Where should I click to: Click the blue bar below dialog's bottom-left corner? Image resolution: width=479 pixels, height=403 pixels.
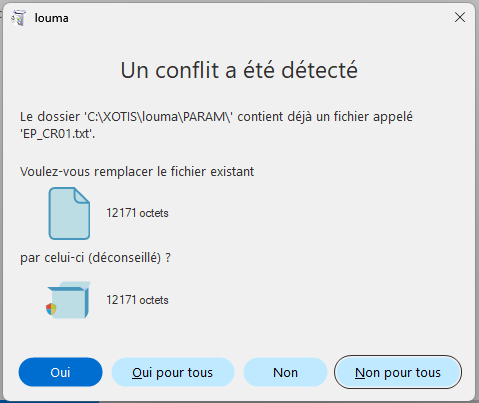[50, 402]
